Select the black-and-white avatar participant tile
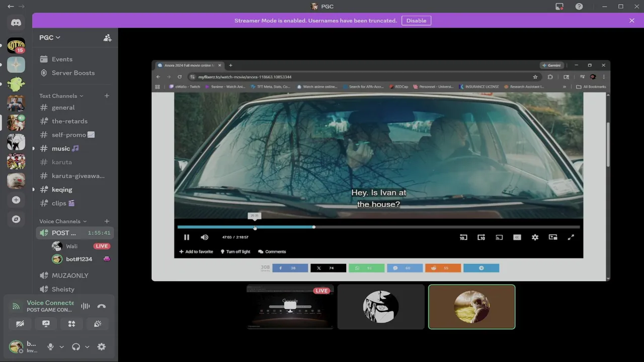The image size is (644, 362). [x=381, y=307]
